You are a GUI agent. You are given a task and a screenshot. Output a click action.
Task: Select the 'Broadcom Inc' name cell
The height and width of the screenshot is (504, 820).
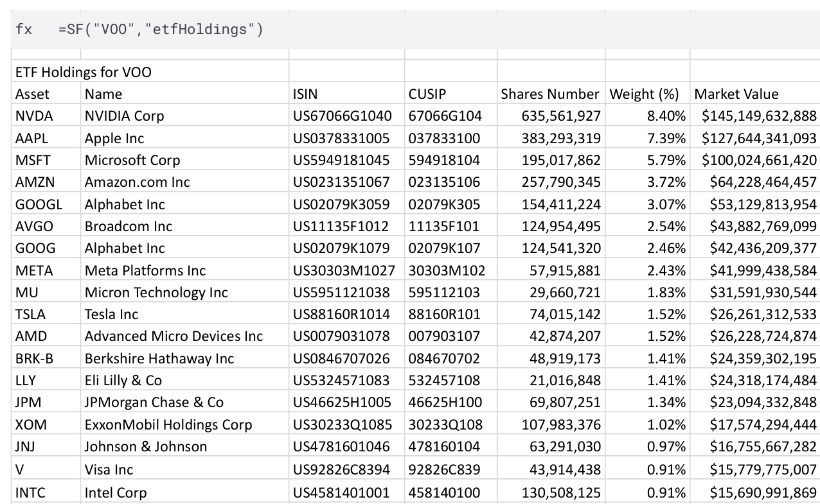(x=185, y=226)
